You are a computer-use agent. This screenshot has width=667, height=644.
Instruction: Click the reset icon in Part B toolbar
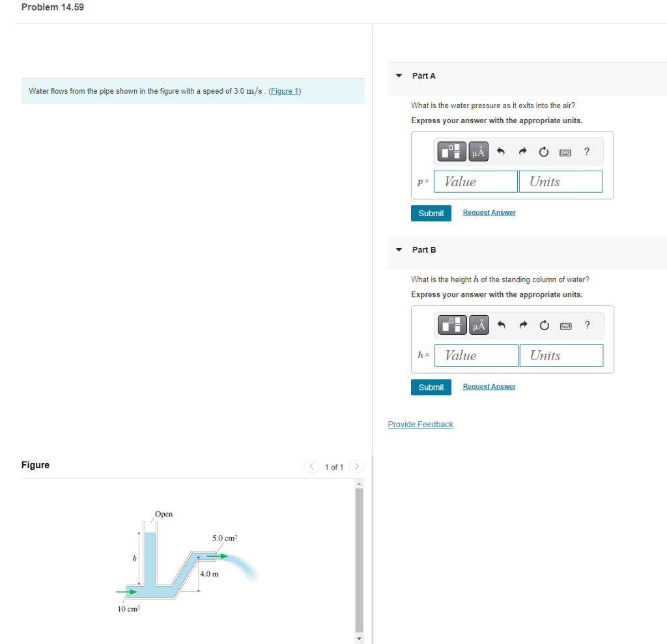pyautogui.click(x=544, y=325)
